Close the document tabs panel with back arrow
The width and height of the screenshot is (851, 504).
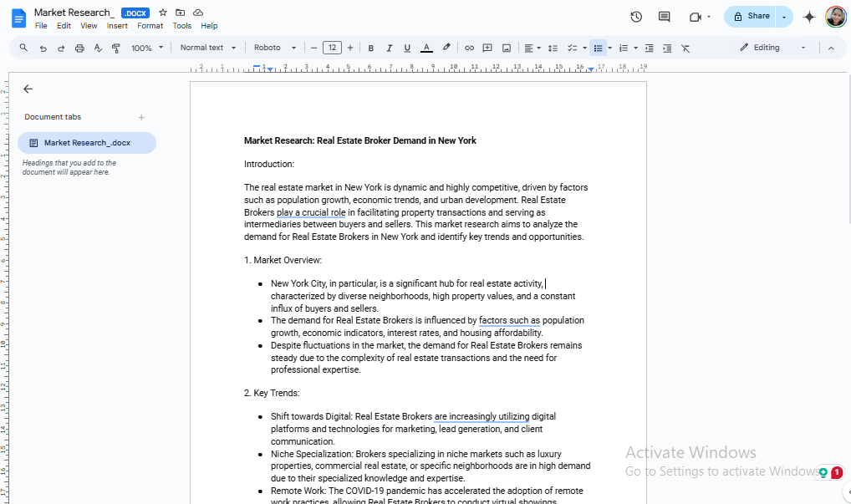tap(28, 89)
